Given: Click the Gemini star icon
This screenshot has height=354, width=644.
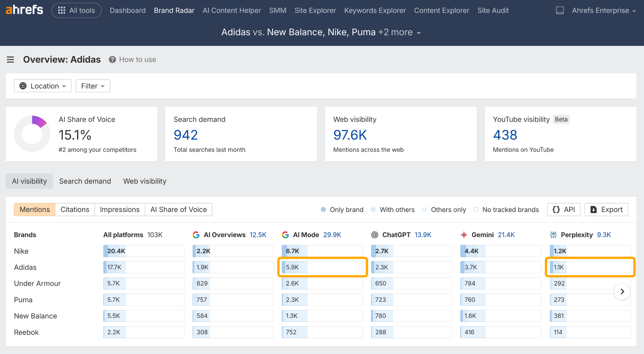Looking at the screenshot, I should coord(464,235).
